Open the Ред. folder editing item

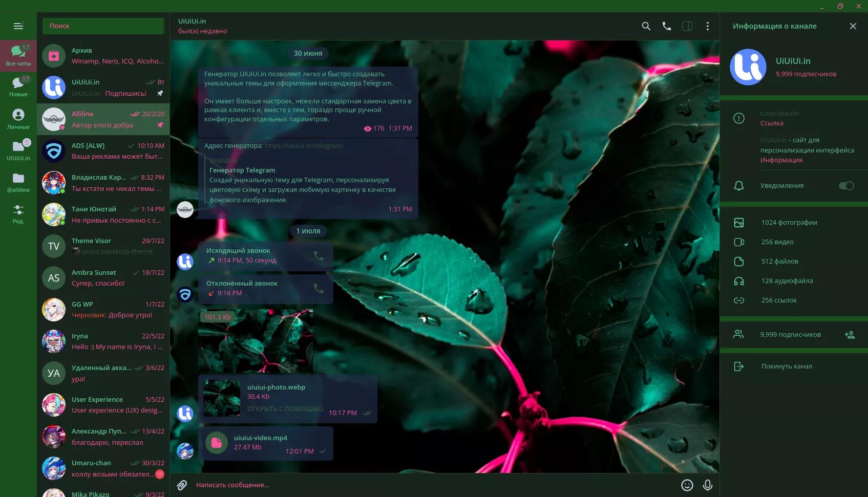[x=18, y=213]
